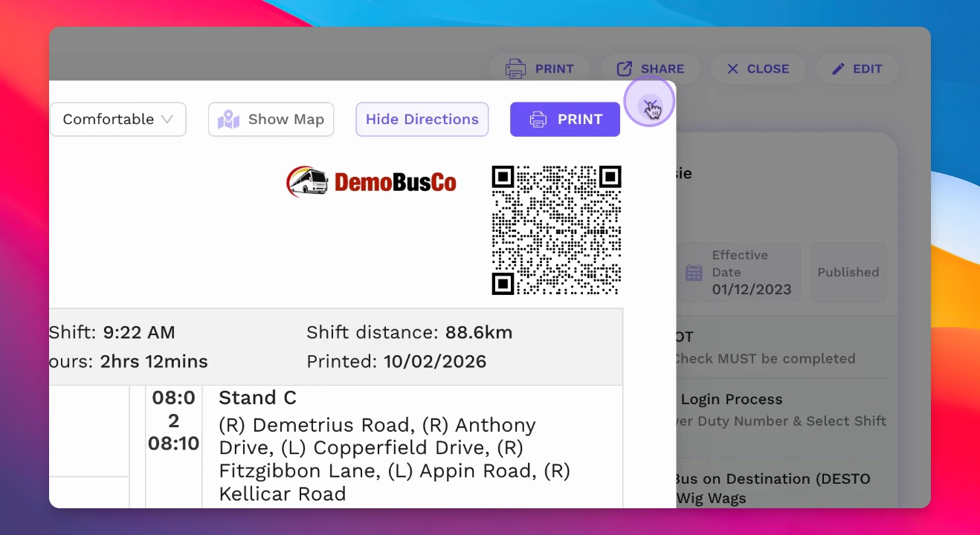This screenshot has width=980, height=535.
Task: Click the Effective Date 01/12/2023 value
Action: (752, 289)
